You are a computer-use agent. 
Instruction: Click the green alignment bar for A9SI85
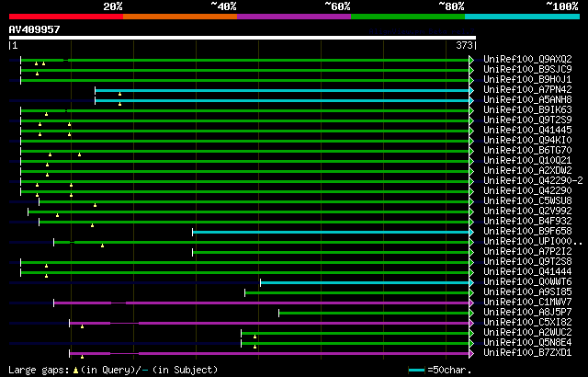357,293
